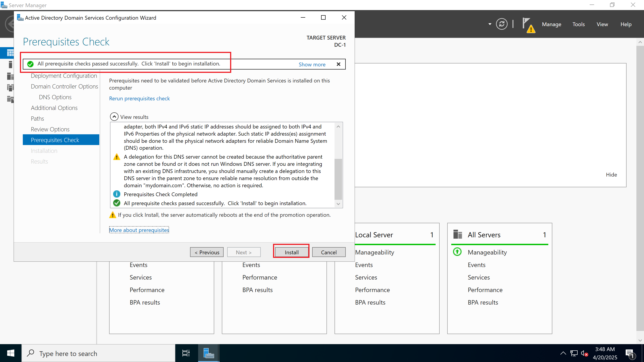Click Services in Local Server tile
Image resolution: width=644 pixels, height=362 pixels.
tap(366, 277)
